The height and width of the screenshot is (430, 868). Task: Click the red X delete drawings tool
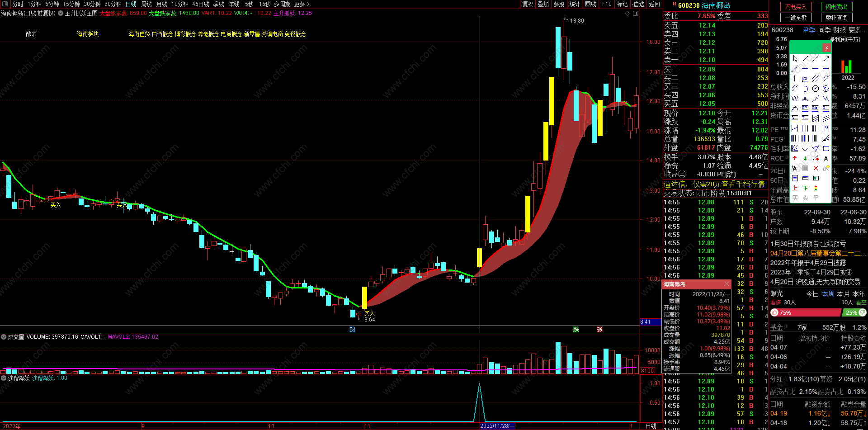pos(816,168)
